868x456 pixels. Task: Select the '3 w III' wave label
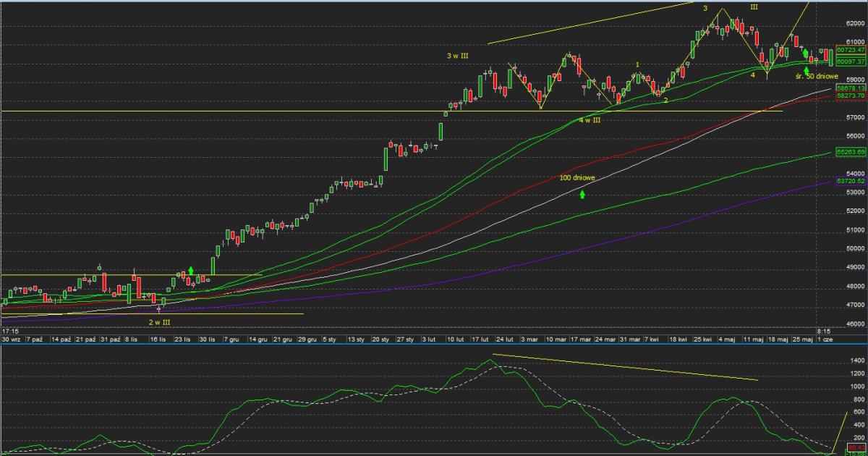pos(457,56)
